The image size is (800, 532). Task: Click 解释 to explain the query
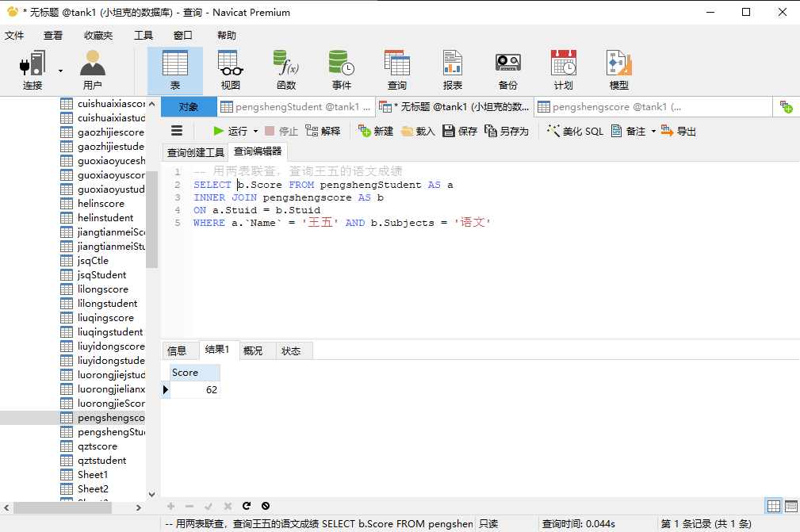pos(323,131)
